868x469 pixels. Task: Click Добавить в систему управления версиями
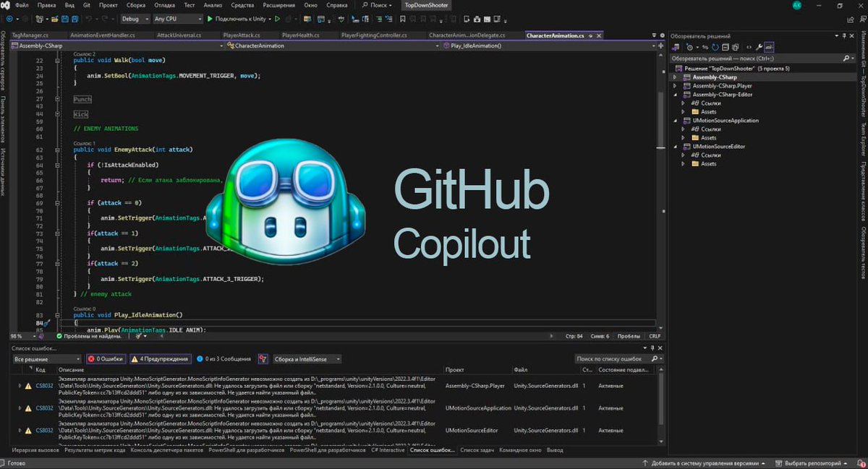[704, 462]
